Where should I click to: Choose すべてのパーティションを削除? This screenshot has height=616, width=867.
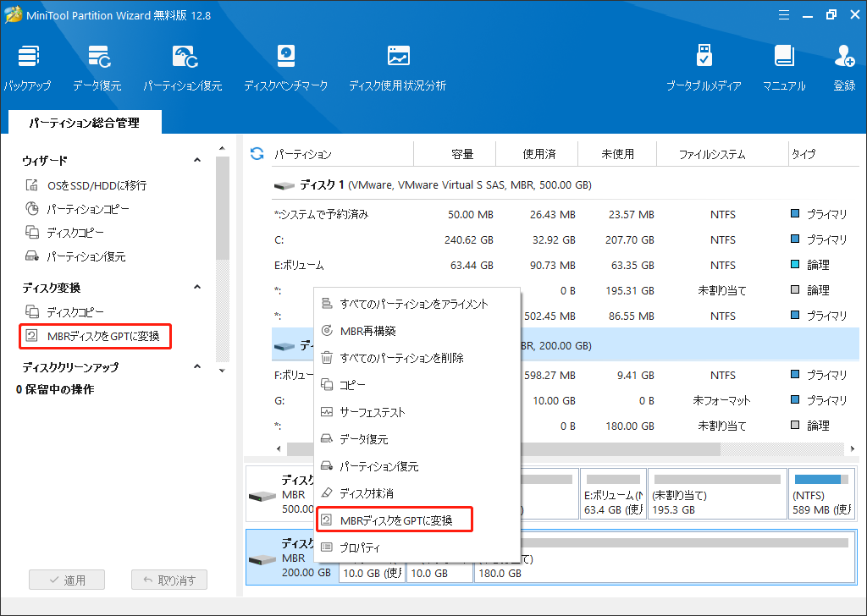[417, 358]
